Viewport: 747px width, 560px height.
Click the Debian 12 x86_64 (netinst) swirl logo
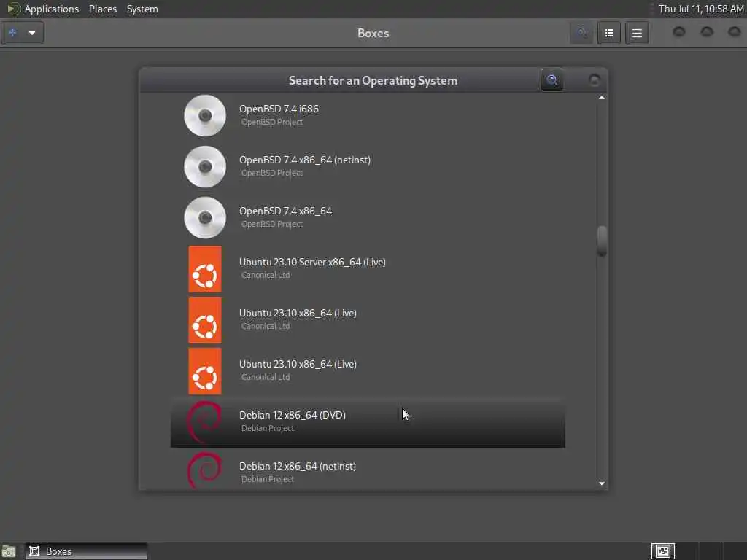[x=204, y=470]
